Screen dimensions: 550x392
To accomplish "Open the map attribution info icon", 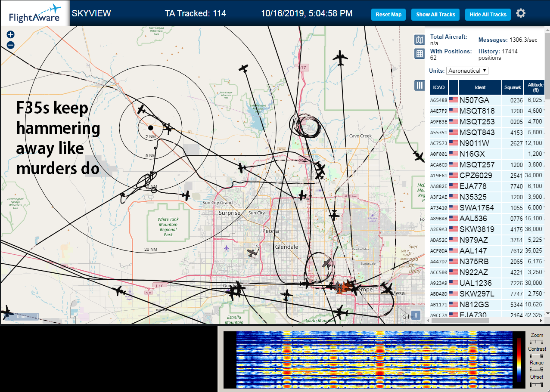I will 416,315.
